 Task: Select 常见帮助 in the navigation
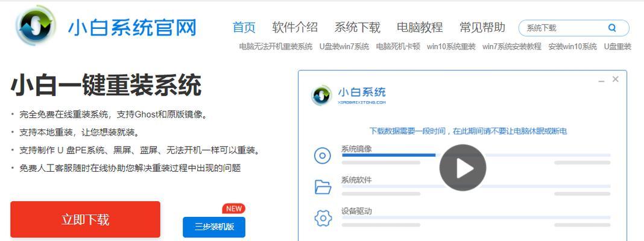coord(482,28)
